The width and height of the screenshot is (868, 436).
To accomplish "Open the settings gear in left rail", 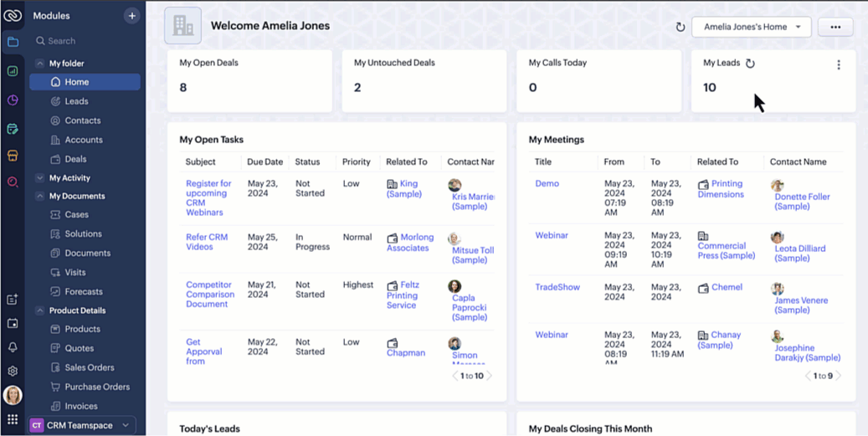I will pos(13,371).
